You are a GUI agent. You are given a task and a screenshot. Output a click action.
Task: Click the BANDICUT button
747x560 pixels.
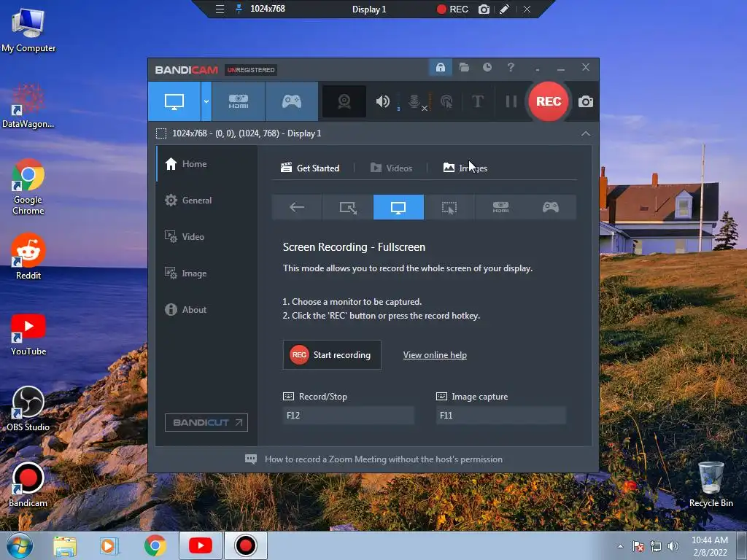tap(206, 422)
